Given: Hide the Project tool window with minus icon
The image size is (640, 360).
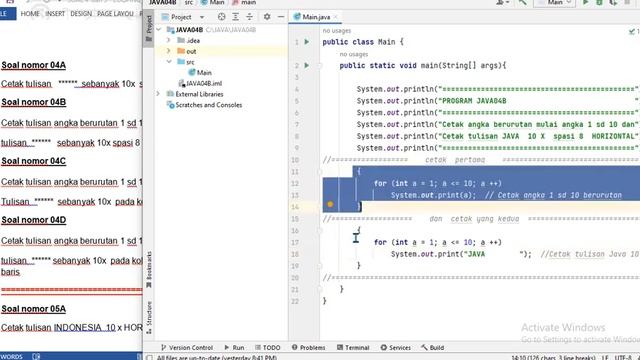Looking at the screenshot, I should [281, 17].
